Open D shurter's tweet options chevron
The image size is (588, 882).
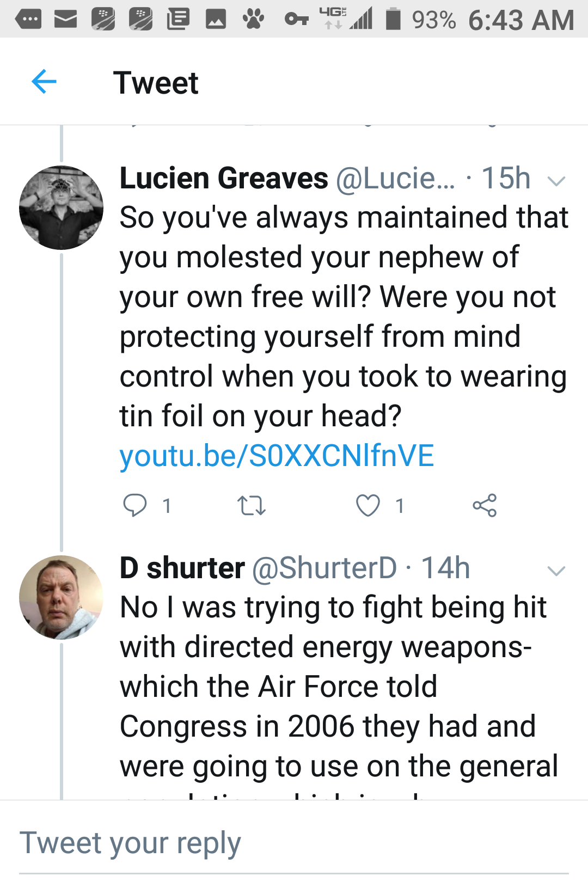[x=556, y=571]
